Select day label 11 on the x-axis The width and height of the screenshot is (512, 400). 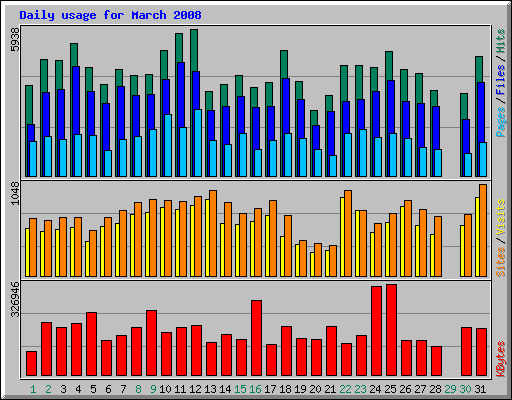tap(180, 389)
